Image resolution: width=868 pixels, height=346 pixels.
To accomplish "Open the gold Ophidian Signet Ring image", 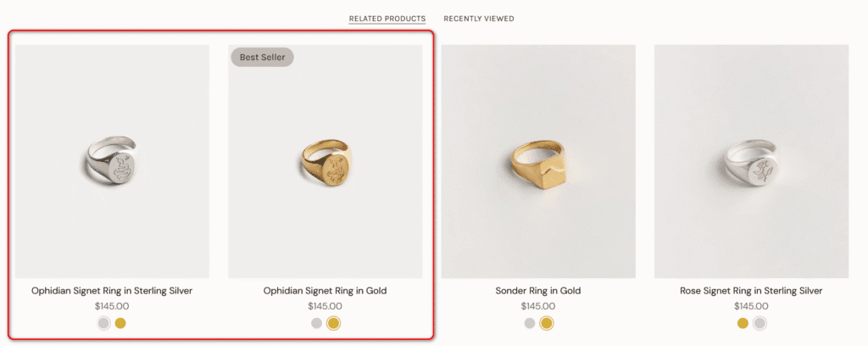I will coord(325,161).
